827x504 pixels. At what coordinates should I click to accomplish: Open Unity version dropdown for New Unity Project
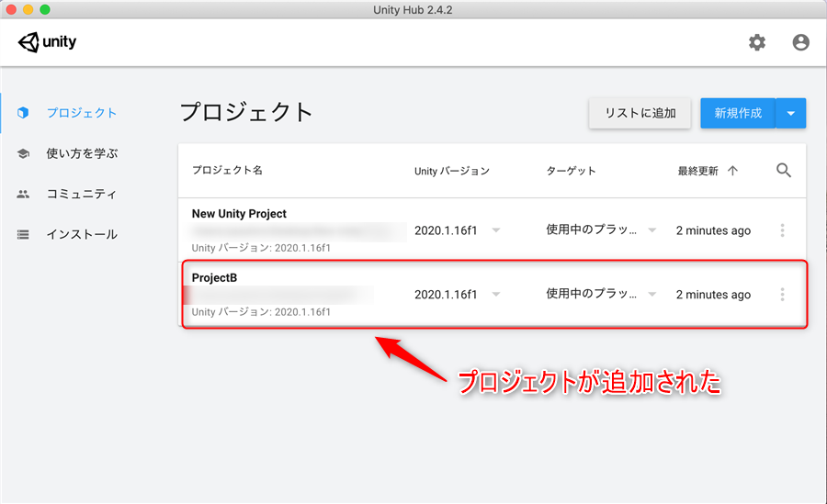point(496,230)
